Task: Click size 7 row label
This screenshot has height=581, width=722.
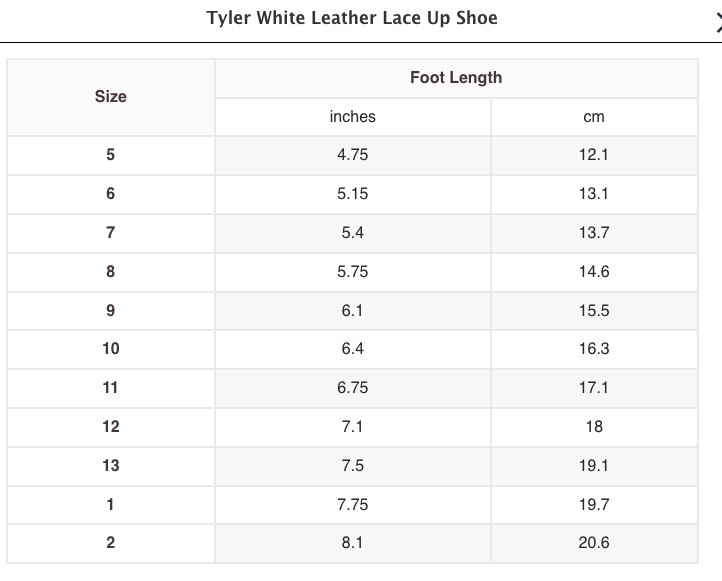Action: coord(111,233)
